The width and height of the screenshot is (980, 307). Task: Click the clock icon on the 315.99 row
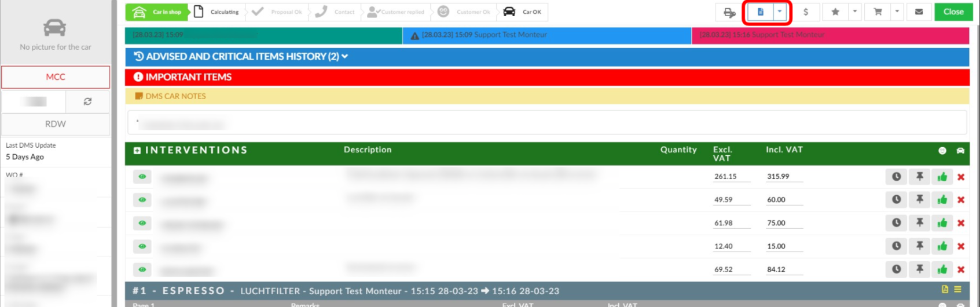[x=896, y=177]
